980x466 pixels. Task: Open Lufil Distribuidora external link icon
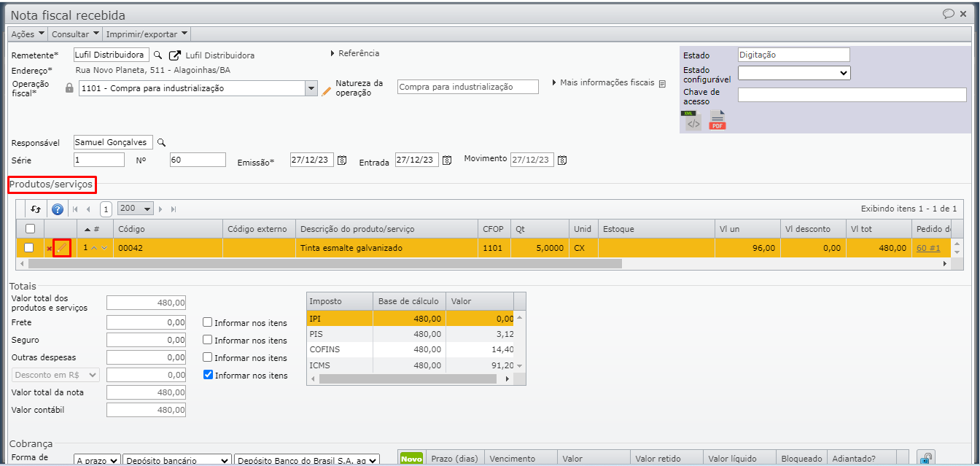(175, 55)
